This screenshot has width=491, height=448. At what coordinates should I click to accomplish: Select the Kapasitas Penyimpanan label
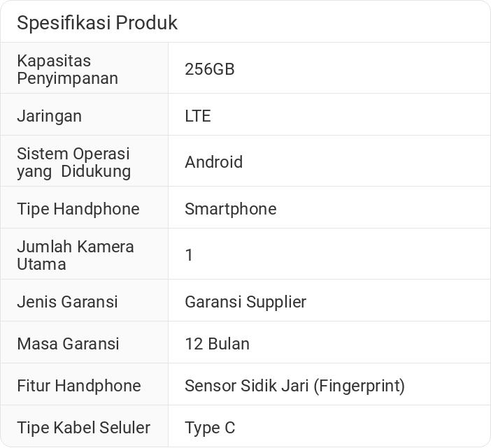point(67,69)
